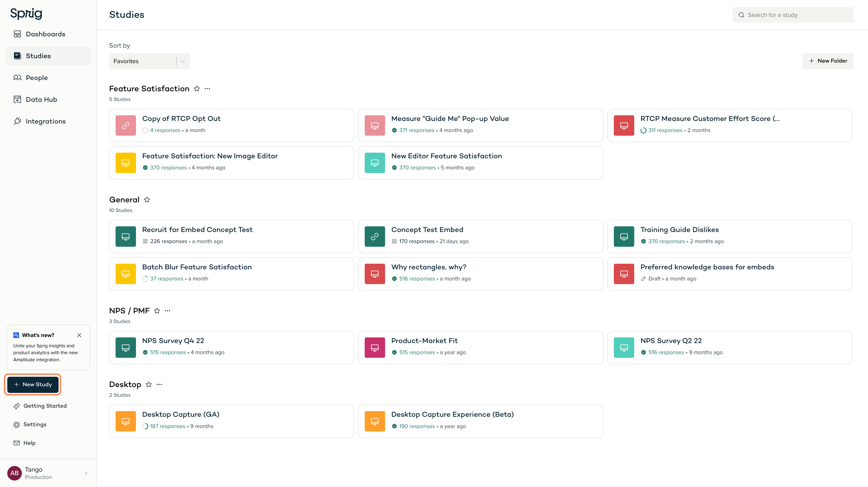Toggle favorite star for NPS / PMF
868x487 pixels.
[x=157, y=311]
